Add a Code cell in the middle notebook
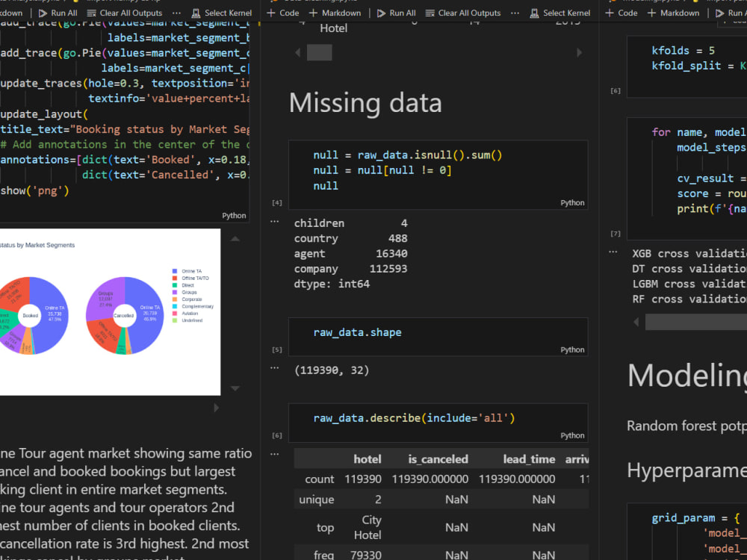This screenshot has width=747, height=560. pos(282,13)
